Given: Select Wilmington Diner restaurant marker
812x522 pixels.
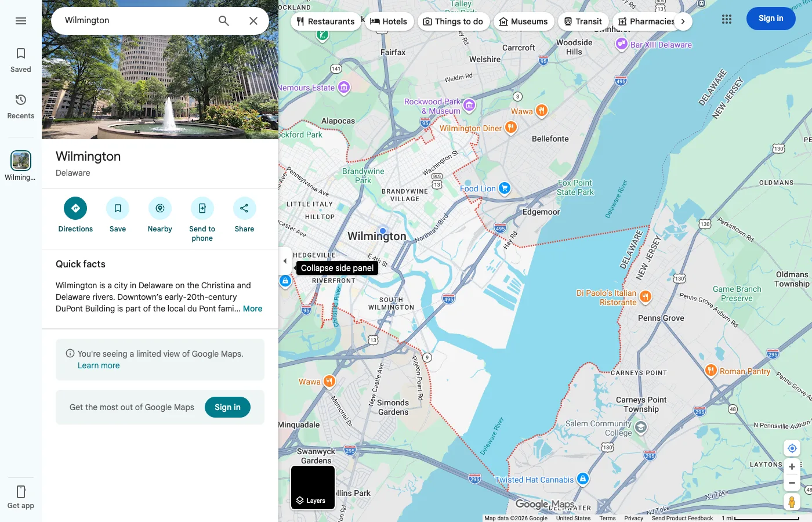Looking at the screenshot, I should pyautogui.click(x=510, y=128).
